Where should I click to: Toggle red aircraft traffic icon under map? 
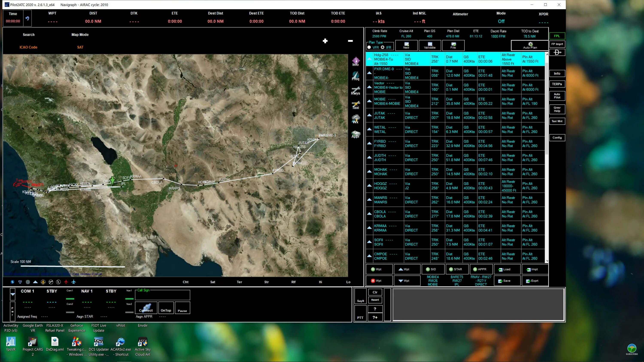point(66,282)
